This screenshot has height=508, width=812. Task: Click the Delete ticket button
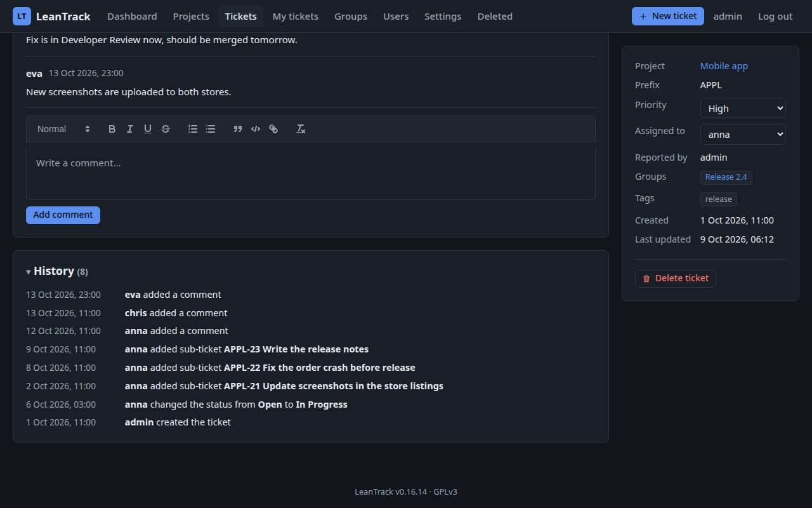click(x=676, y=278)
